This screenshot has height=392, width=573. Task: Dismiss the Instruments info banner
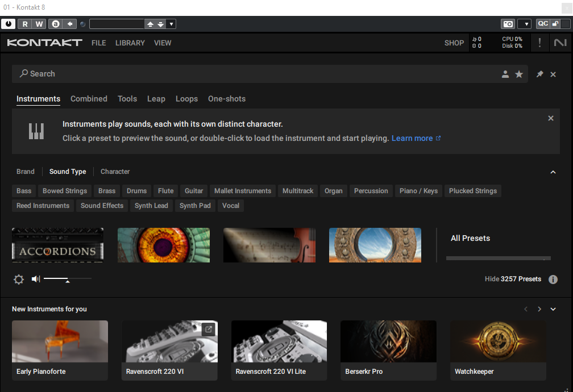point(551,118)
